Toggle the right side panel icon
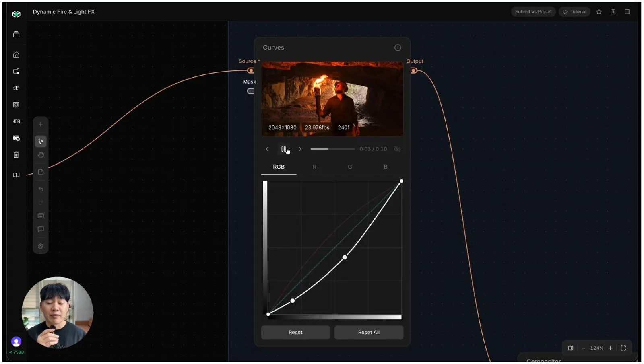 (x=627, y=12)
